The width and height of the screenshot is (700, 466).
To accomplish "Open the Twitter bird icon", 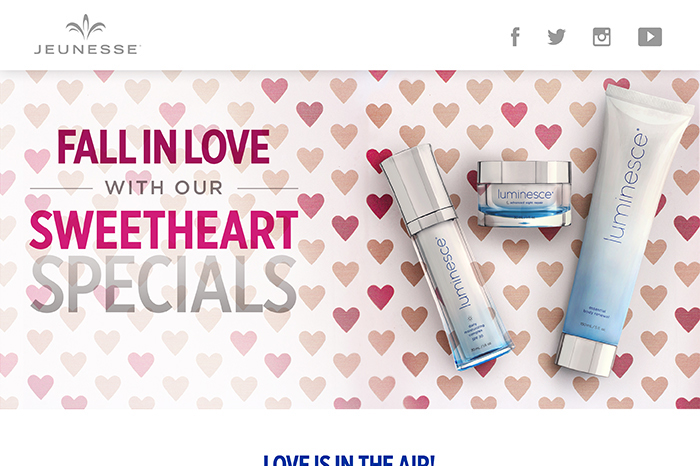I will 557,37.
